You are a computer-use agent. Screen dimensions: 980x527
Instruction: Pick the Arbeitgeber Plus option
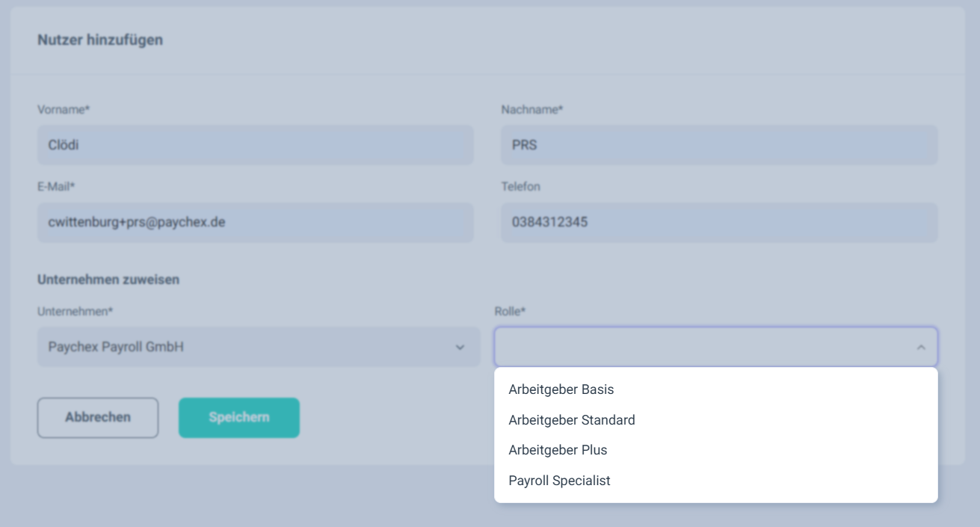point(558,450)
